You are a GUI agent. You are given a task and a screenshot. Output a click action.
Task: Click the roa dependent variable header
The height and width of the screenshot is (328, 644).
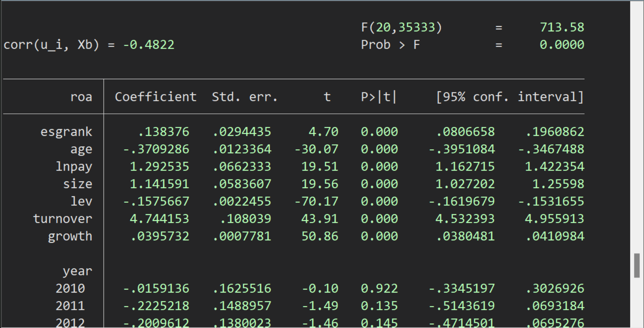[x=81, y=97]
